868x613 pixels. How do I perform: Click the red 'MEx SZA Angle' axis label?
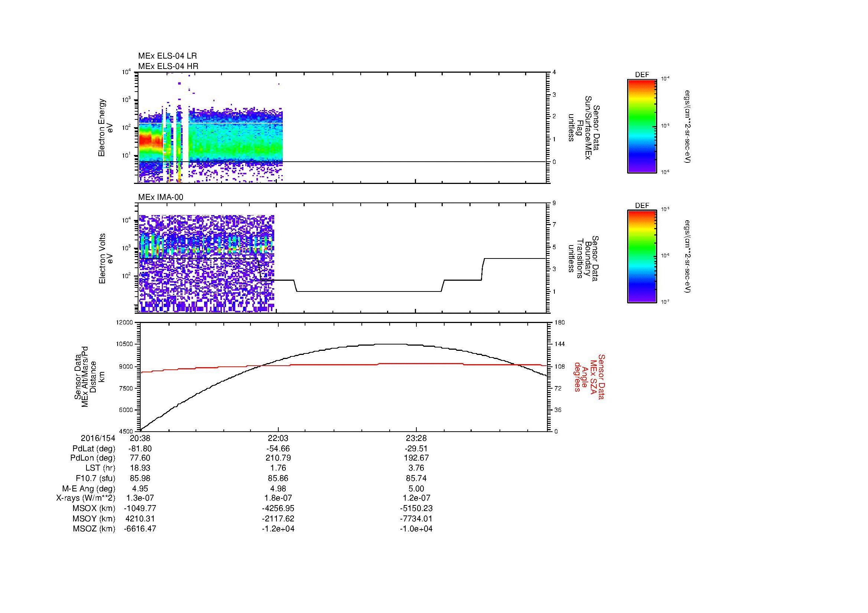[x=589, y=376]
